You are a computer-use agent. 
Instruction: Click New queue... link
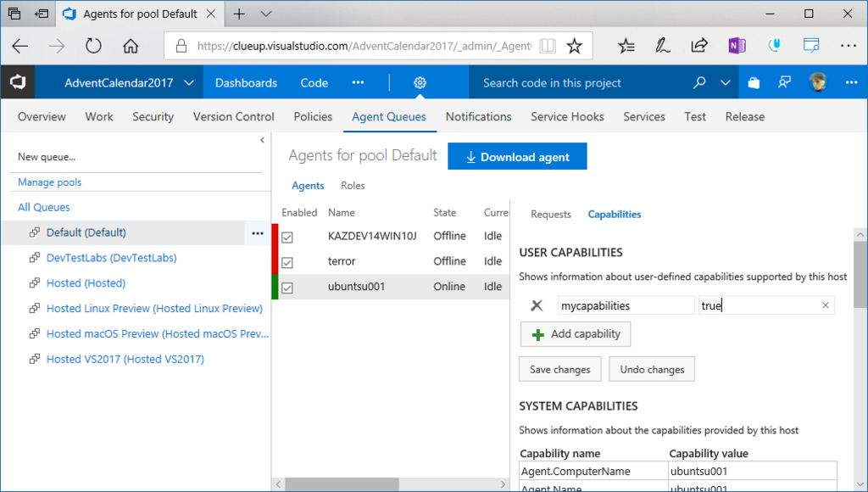click(47, 157)
